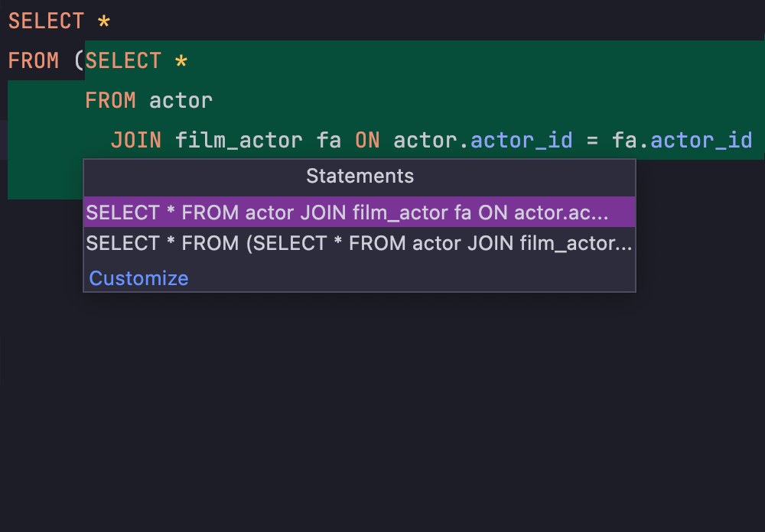
Task: Click the equals sign in the join condition
Action: coord(592,140)
